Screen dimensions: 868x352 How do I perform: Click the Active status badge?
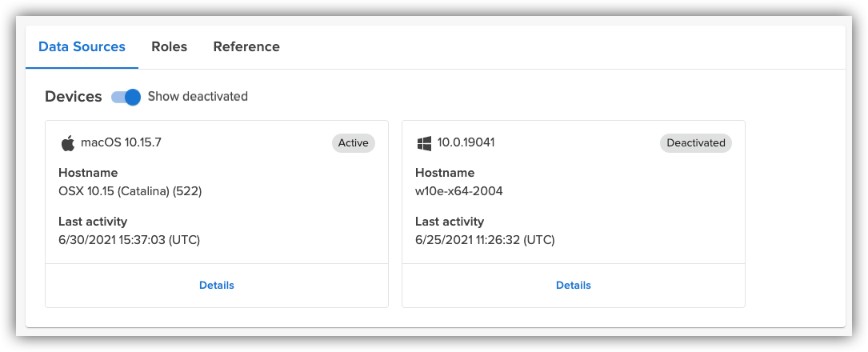(353, 143)
